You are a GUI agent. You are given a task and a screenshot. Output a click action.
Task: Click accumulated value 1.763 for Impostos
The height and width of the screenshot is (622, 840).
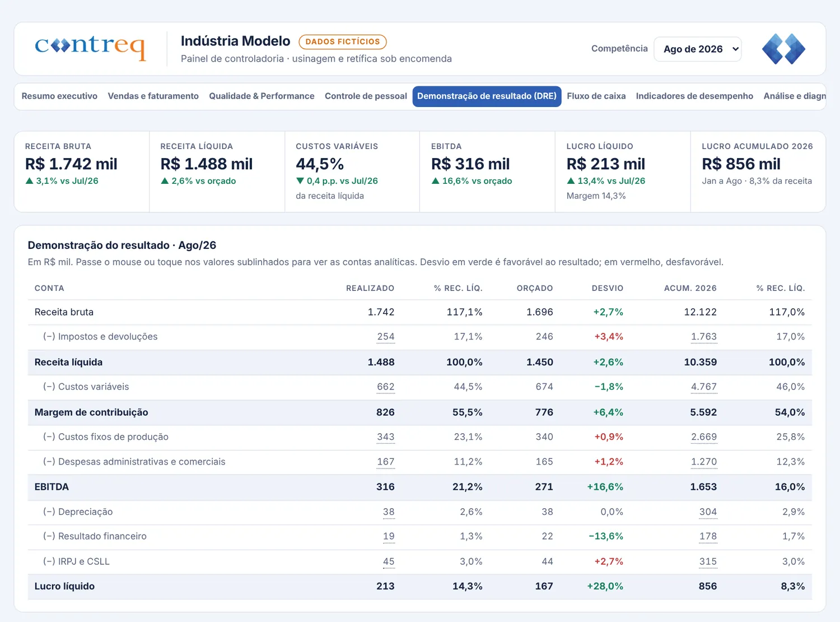pos(704,337)
